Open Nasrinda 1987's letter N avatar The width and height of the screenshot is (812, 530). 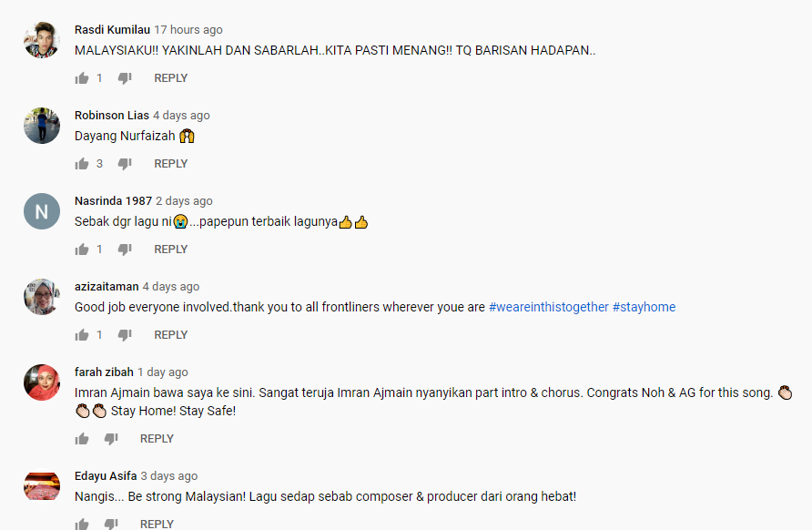pos(42,211)
